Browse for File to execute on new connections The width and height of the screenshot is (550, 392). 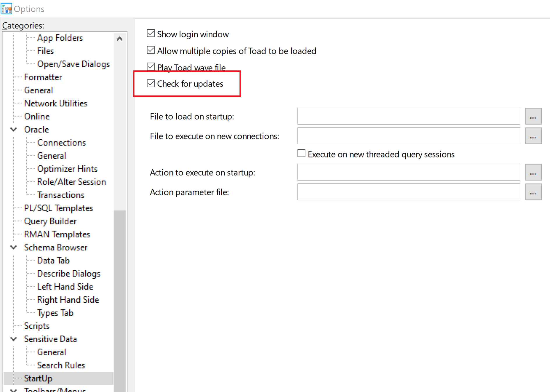point(533,136)
